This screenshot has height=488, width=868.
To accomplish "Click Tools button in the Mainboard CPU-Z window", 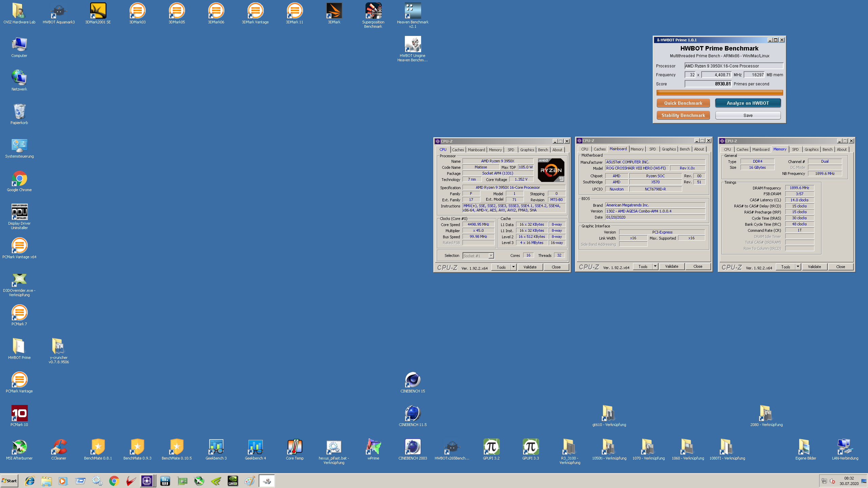I will pos(643,267).
